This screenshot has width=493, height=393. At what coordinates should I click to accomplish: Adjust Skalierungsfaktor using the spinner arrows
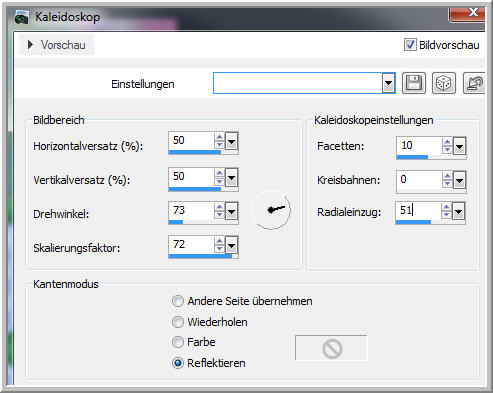219,245
